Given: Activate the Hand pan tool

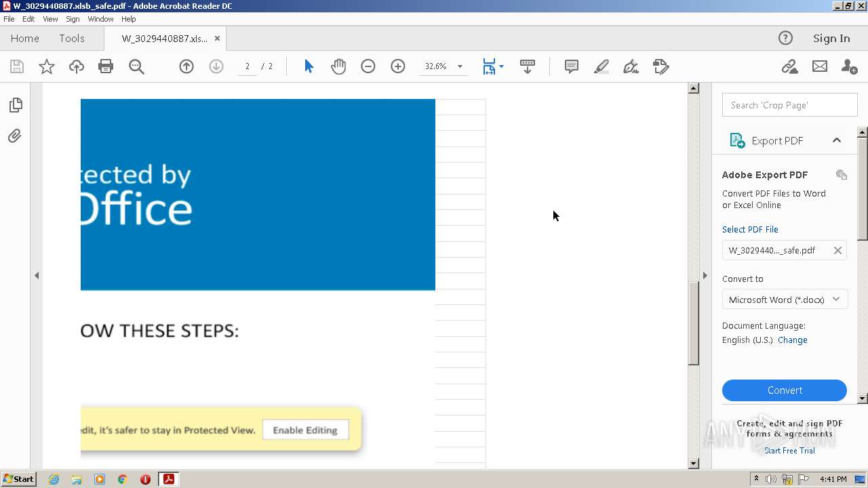Looking at the screenshot, I should pos(338,66).
